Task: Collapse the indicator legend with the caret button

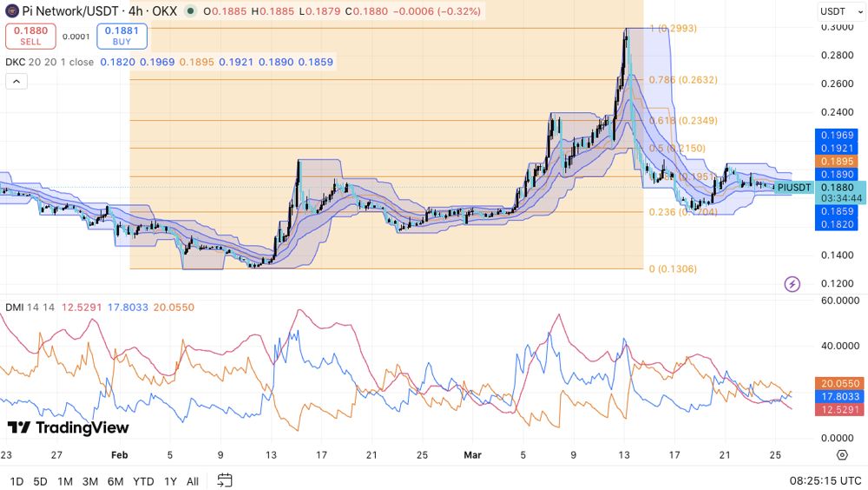Action: point(16,82)
